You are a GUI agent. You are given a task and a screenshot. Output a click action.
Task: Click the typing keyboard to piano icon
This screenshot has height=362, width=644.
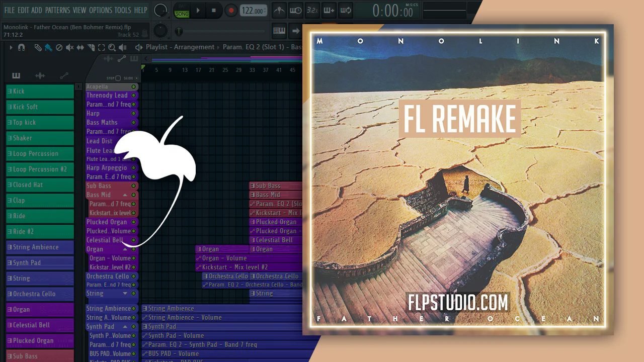[279, 31]
